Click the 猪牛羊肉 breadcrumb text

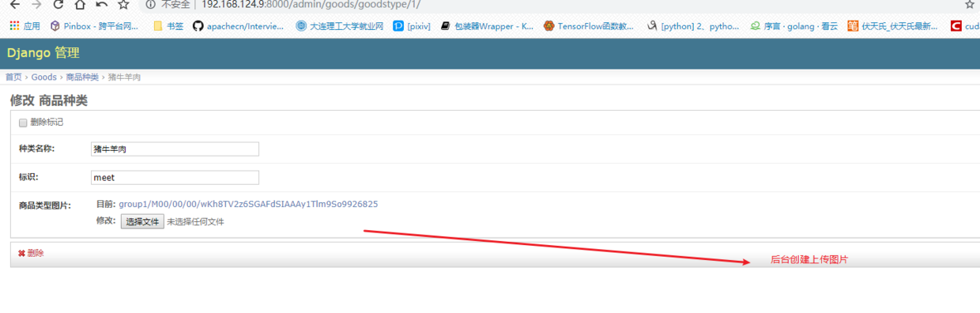pyautogui.click(x=125, y=77)
